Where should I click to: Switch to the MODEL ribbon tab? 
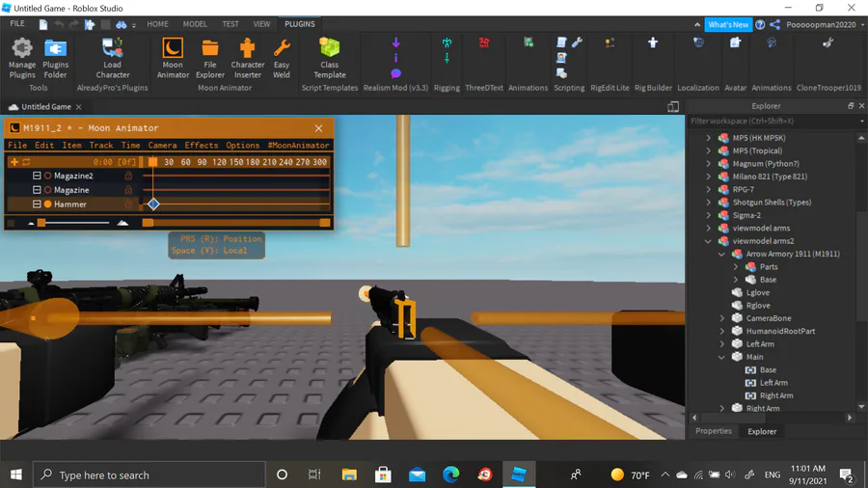195,24
